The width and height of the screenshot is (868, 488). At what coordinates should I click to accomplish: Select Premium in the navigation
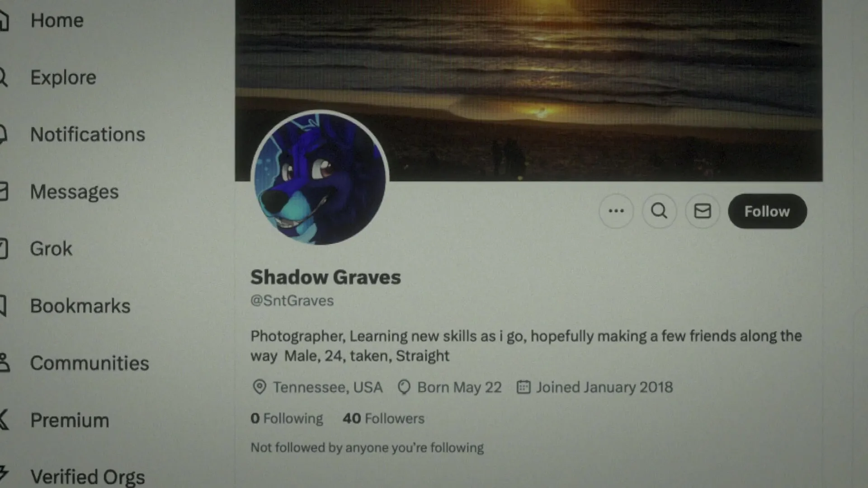click(x=70, y=420)
